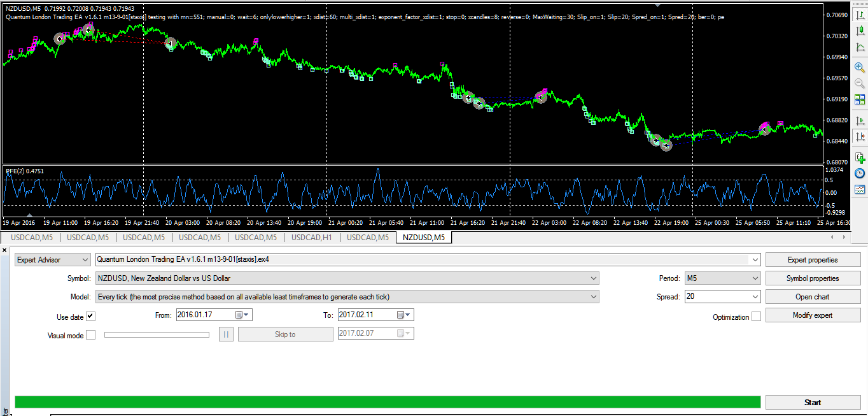Toggle chart auto scroll icon

point(860,120)
